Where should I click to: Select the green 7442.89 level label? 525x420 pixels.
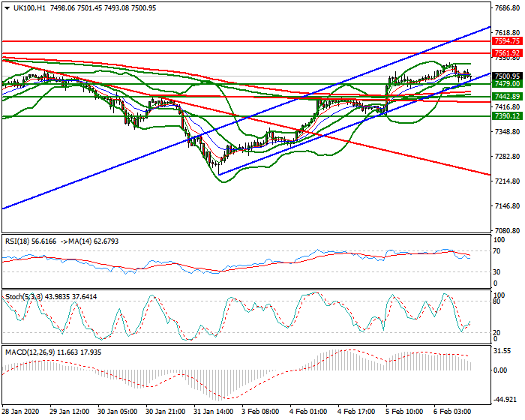[507, 97]
